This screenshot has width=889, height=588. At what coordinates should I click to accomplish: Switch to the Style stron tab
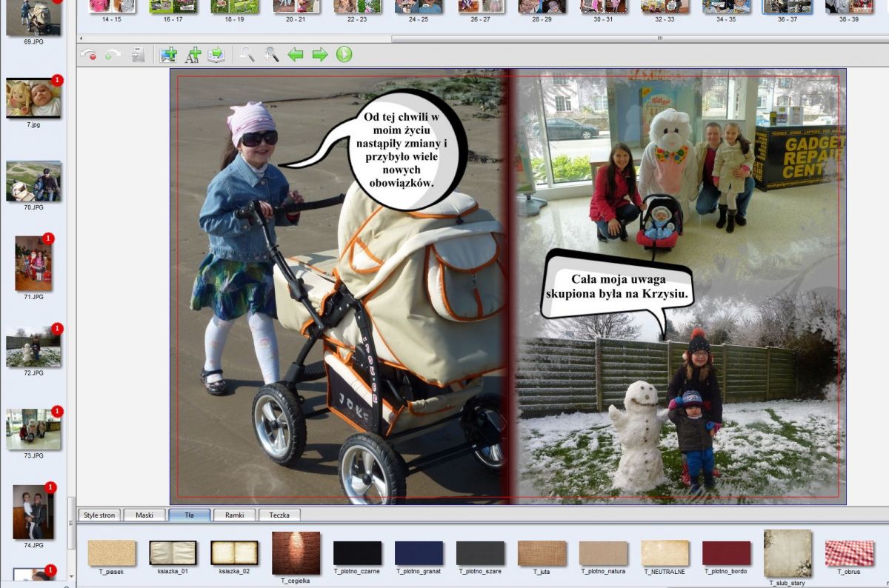point(100,515)
